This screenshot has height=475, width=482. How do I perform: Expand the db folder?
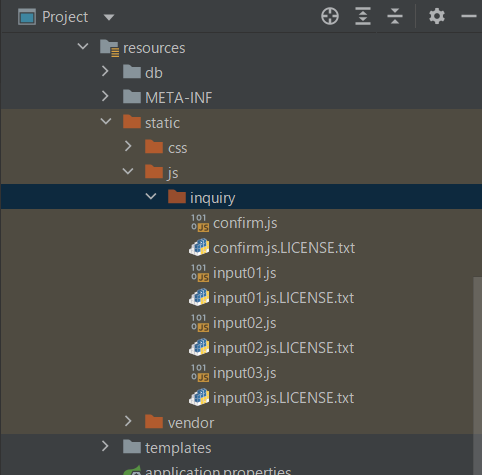[x=105, y=71]
